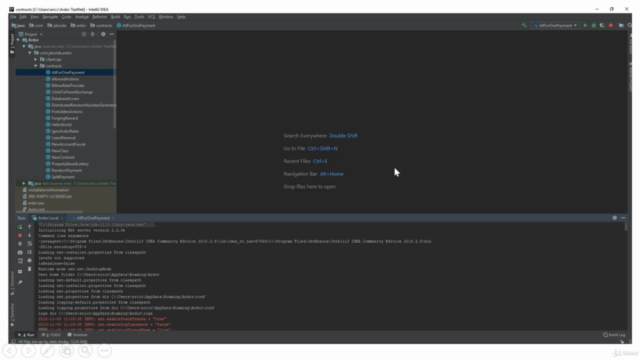Open the VCS menu
Screen dimensions: 640x360
coord(151,17)
